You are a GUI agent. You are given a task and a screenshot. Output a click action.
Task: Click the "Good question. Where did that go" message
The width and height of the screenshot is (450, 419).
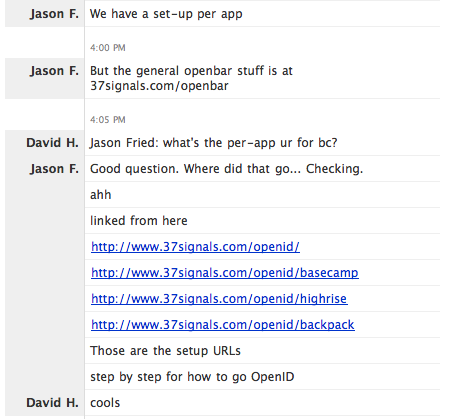tap(226, 169)
